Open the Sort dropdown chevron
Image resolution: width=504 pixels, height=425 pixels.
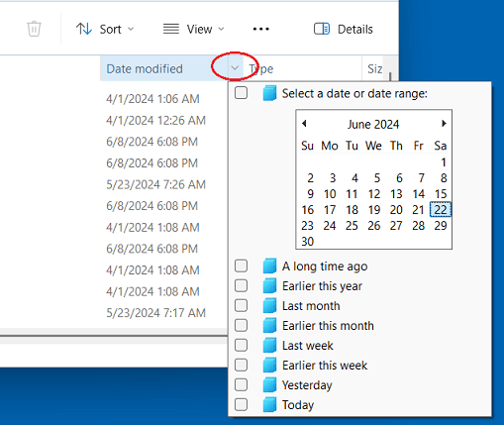tap(131, 29)
